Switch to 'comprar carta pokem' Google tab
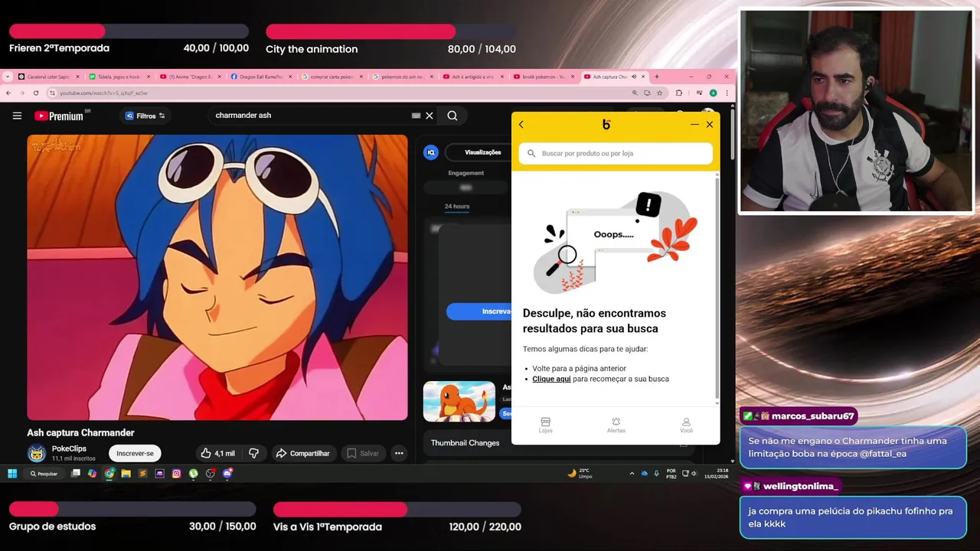 pos(331,77)
